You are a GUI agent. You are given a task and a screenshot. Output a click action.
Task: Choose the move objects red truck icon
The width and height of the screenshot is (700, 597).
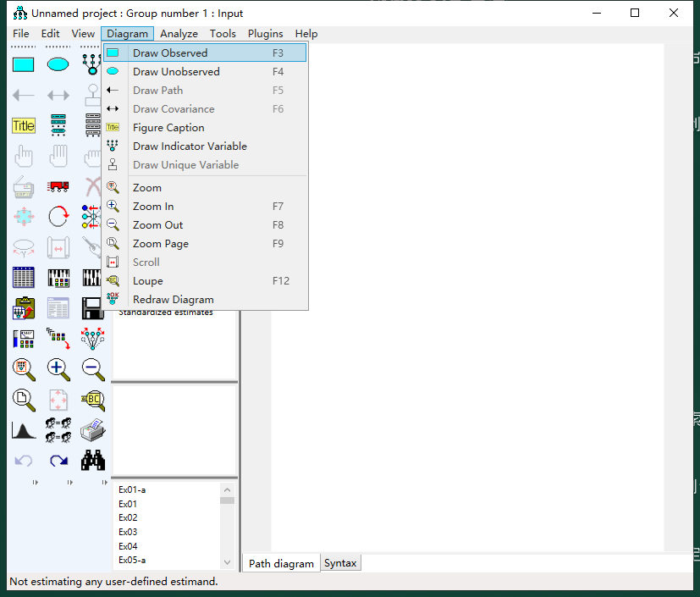[58, 186]
